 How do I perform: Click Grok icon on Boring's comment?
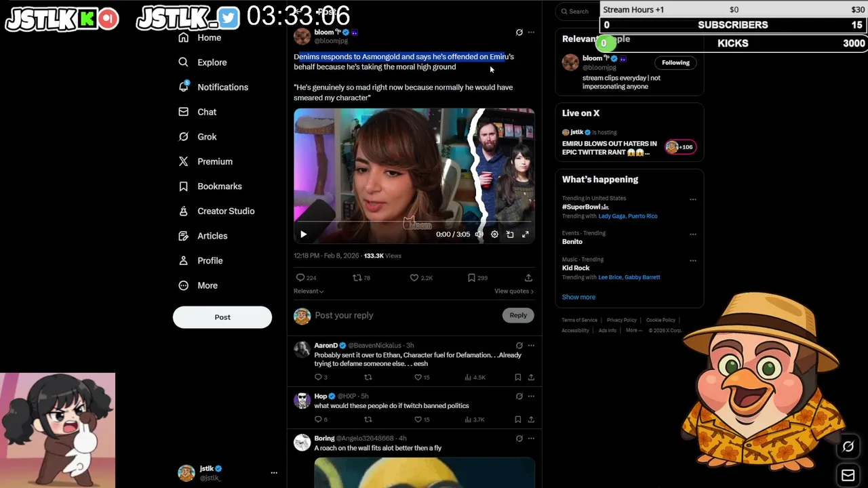519,439
